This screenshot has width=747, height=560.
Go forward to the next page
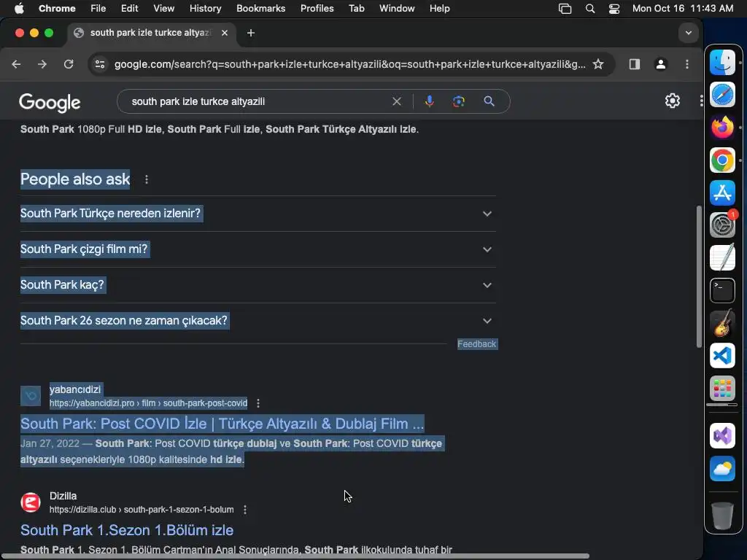(x=42, y=64)
